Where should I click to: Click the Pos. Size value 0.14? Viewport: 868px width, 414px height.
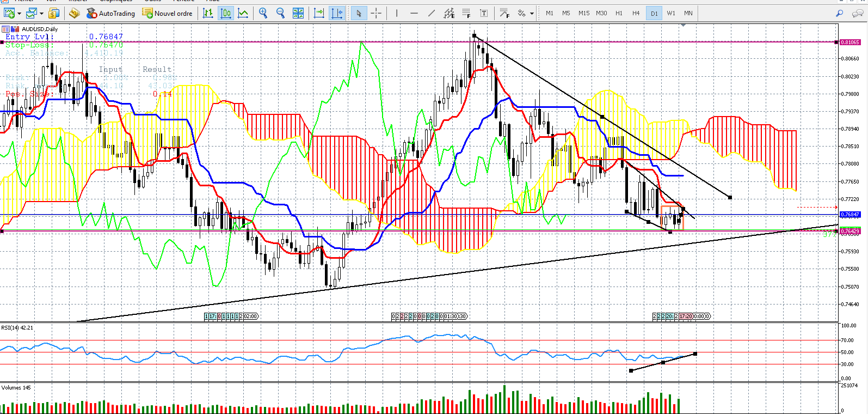(x=163, y=94)
